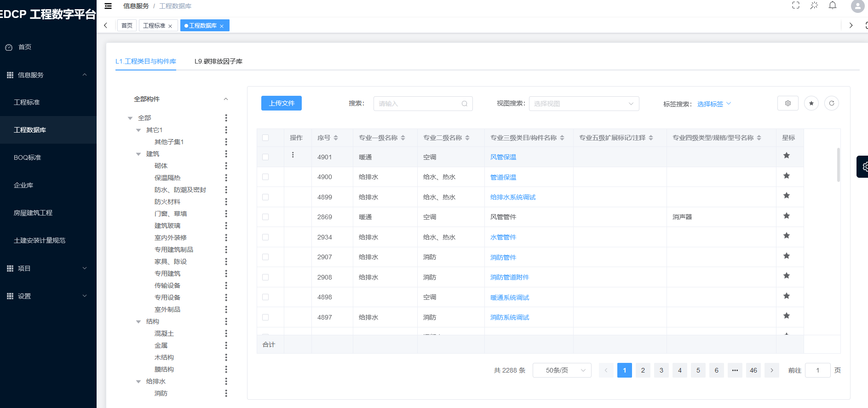Collapse the 其它1 tree node
The image size is (868, 408).
[x=138, y=130]
